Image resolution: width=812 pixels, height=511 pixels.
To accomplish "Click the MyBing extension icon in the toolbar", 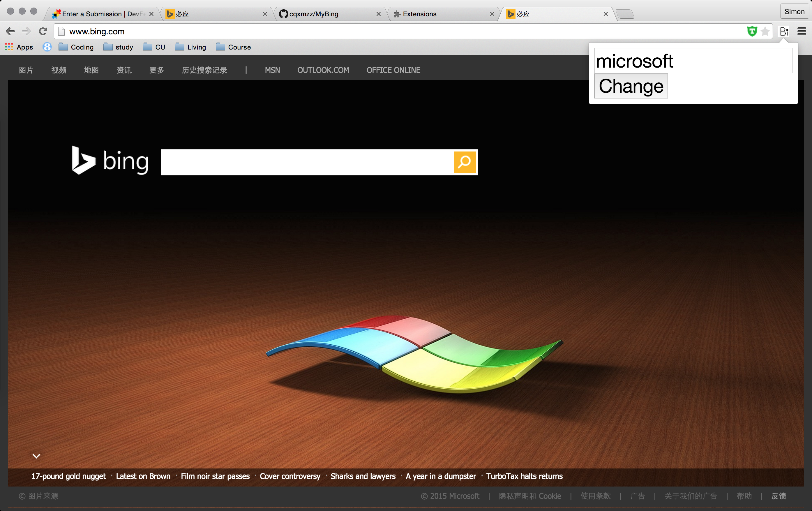I will [784, 31].
